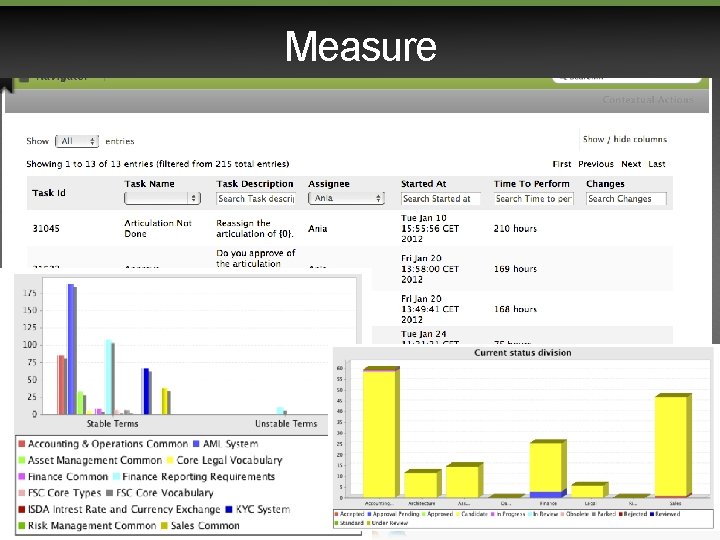Click the Stable Terms axis label
720x540 pixels.
point(112,423)
